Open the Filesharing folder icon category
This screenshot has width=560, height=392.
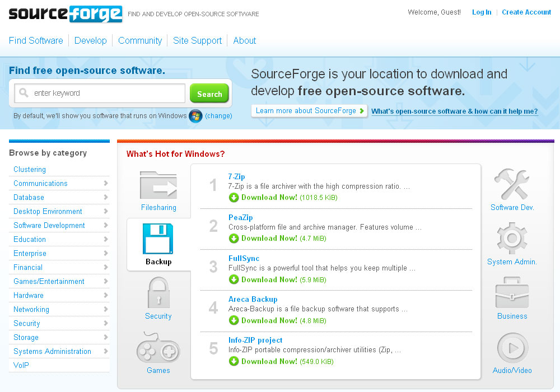pyautogui.click(x=158, y=185)
